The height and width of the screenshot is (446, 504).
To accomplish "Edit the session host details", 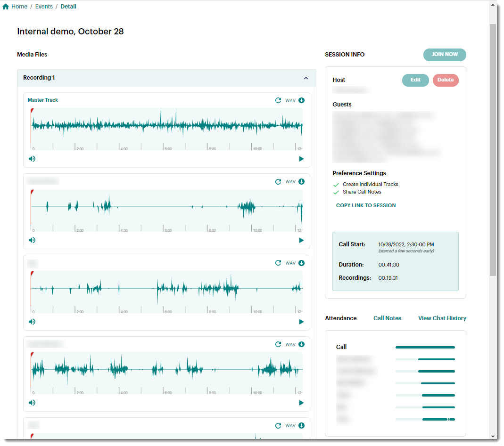I will point(415,80).
